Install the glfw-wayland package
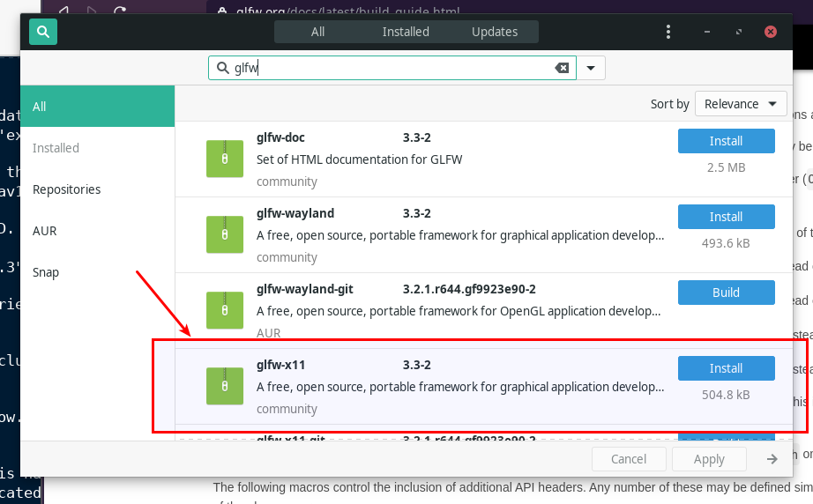This screenshot has width=813, height=504. (x=726, y=217)
